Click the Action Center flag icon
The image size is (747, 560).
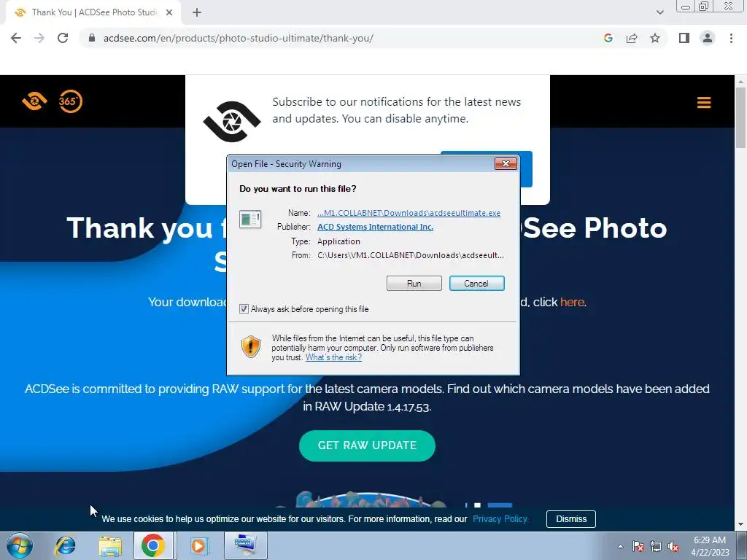pos(638,546)
